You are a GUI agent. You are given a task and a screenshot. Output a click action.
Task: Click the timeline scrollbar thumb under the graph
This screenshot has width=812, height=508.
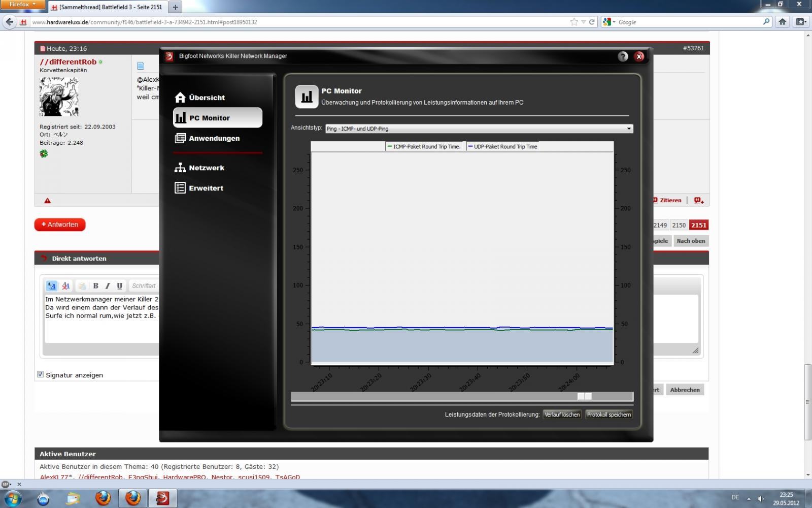pos(585,396)
